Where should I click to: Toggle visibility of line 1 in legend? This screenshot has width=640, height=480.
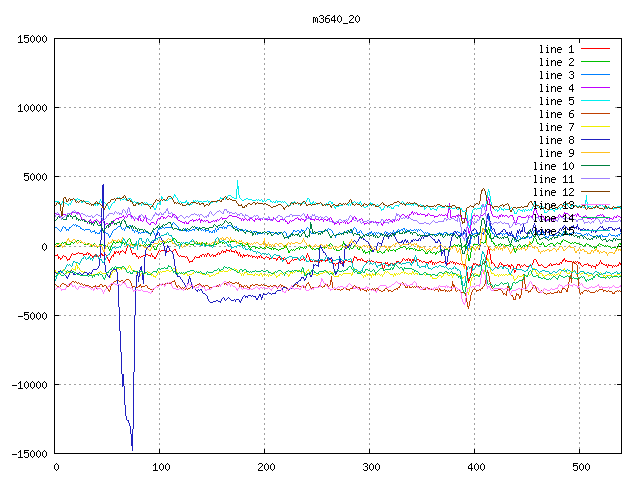click(556, 49)
